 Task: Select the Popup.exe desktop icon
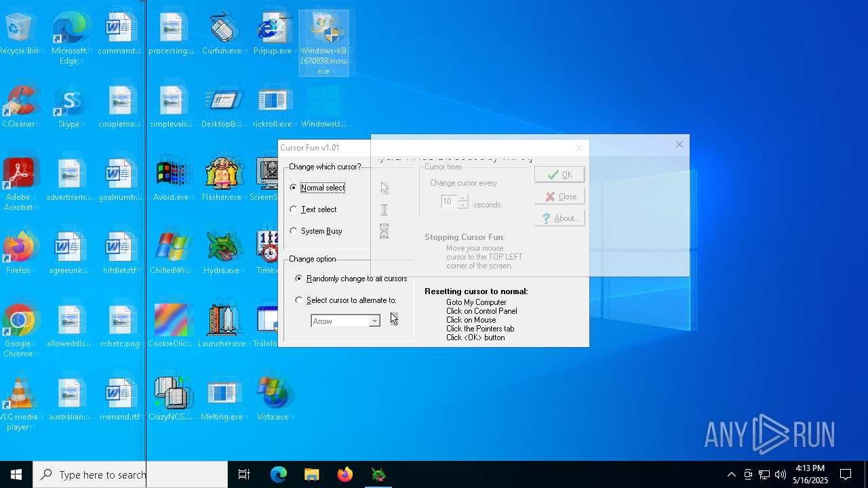(x=273, y=34)
